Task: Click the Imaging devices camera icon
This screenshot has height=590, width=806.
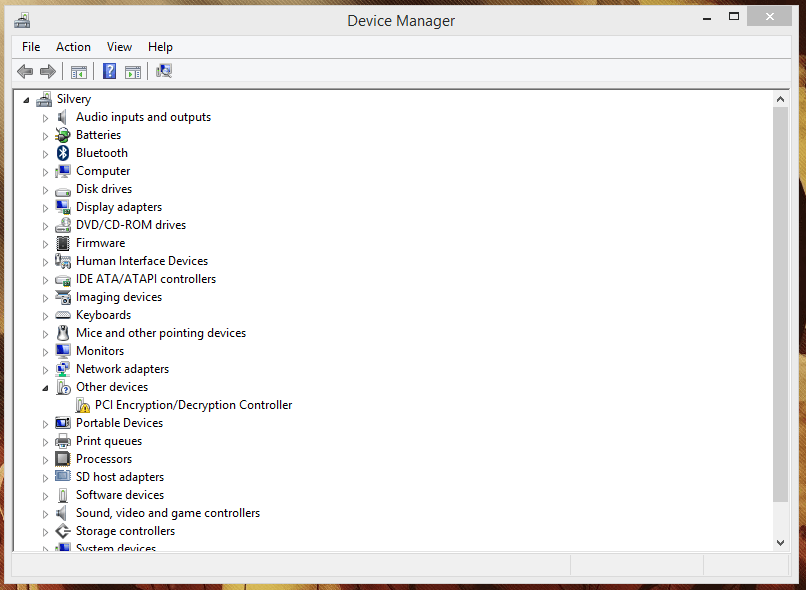Action: [x=63, y=297]
